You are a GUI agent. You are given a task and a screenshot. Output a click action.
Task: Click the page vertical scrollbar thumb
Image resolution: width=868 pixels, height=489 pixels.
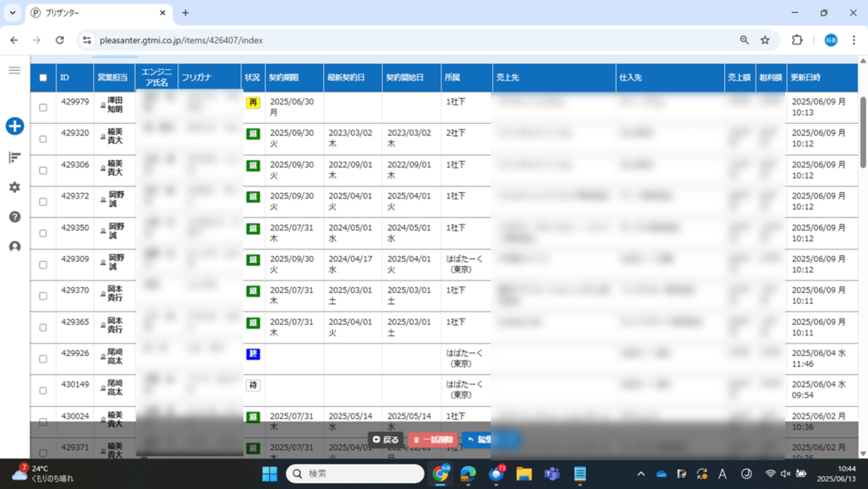point(863,133)
